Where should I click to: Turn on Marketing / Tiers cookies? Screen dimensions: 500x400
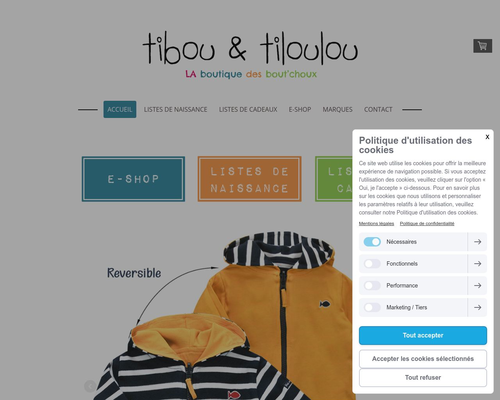pos(372,307)
